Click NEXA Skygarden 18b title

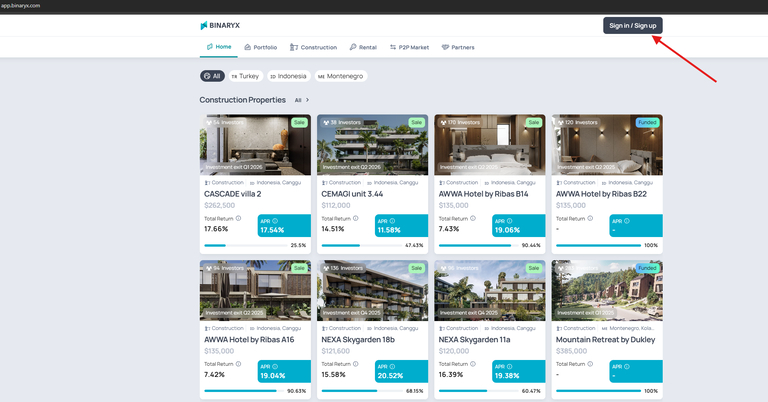358,339
